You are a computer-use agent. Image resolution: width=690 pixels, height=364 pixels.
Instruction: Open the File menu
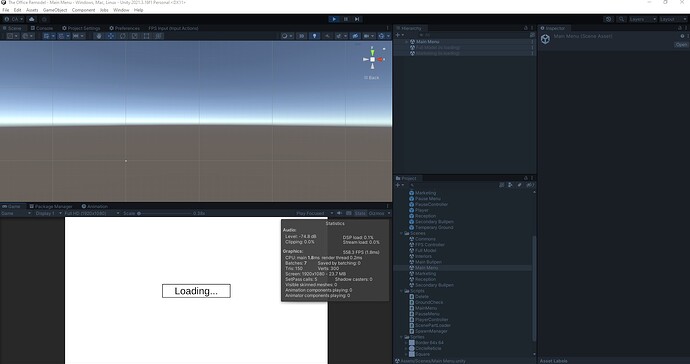click(x=6, y=10)
